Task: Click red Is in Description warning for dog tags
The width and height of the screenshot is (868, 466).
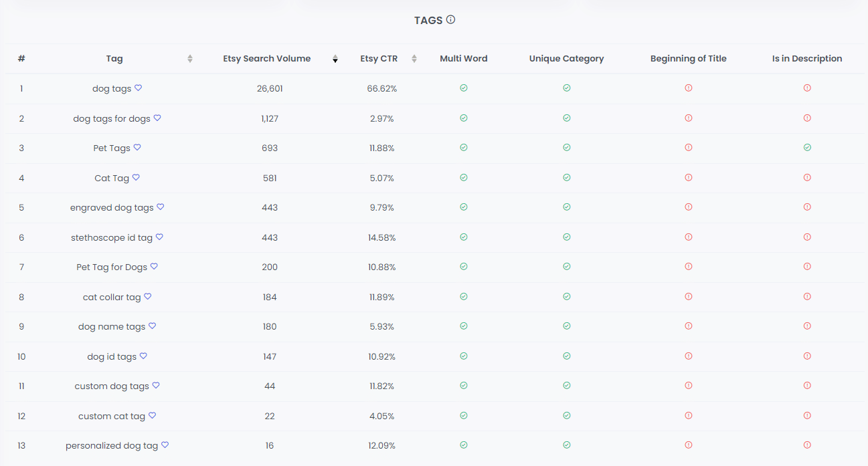Action: (x=807, y=88)
